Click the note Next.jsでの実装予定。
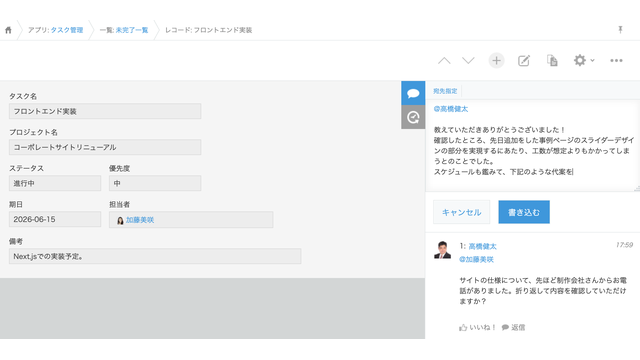The height and width of the screenshot is (360, 640). click(x=155, y=256)
